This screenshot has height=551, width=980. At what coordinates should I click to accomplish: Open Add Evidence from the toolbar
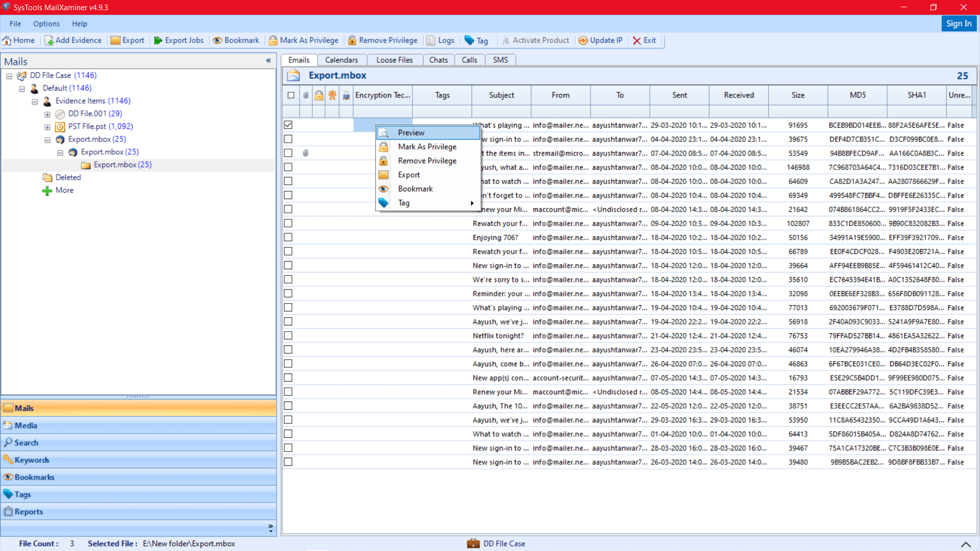[x=73, y=40]
